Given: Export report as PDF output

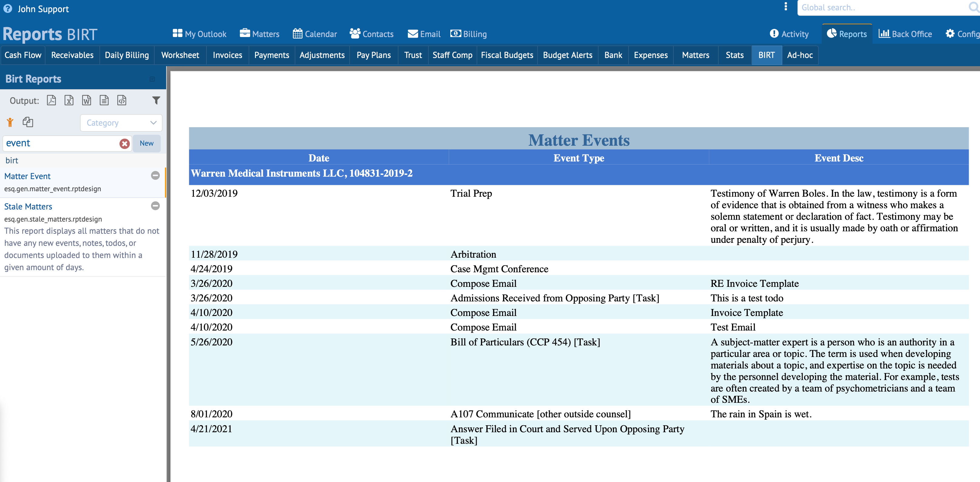Looking at the screenshot, I should coord(51,100).
